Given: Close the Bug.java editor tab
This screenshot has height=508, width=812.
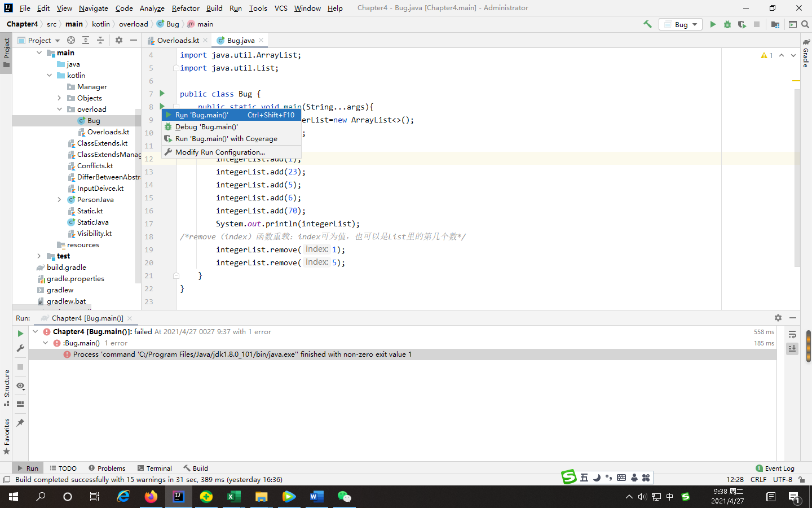Looking at the screenshot, I should [261, 41].
